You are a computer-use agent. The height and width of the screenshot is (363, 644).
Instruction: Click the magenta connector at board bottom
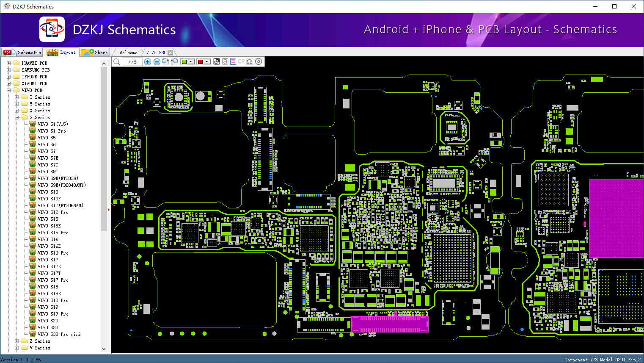click(390, 324)
